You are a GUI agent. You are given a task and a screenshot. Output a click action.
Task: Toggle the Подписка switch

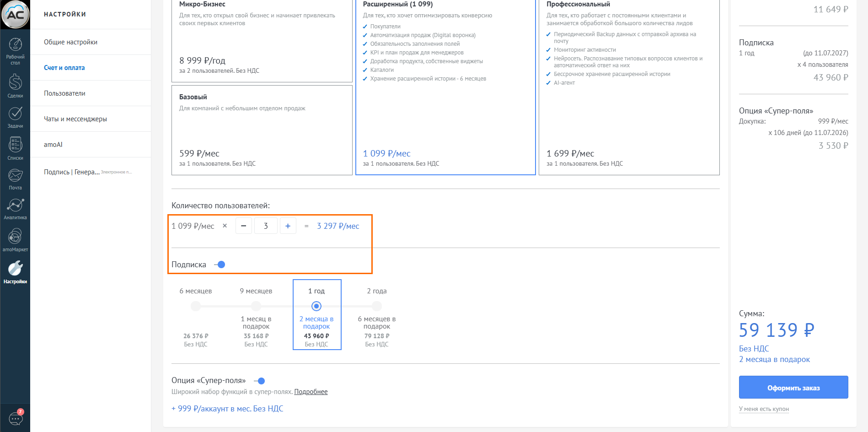(220, 265)
